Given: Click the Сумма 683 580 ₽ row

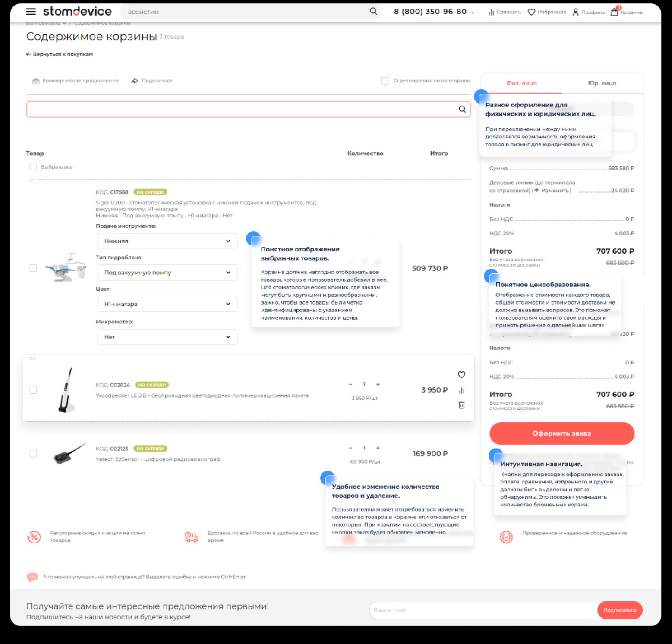Looking at the screenshot, I should 562,168.
